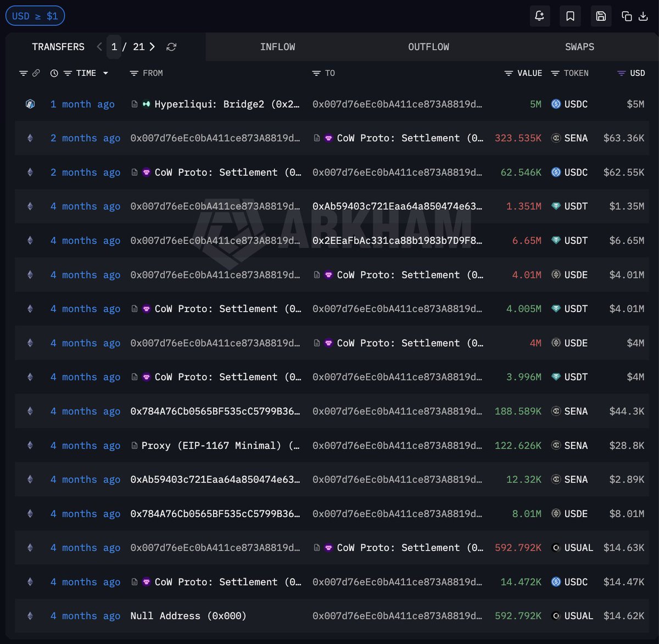Go to next transfers page

pyautogui.click(x=152, y=47)
